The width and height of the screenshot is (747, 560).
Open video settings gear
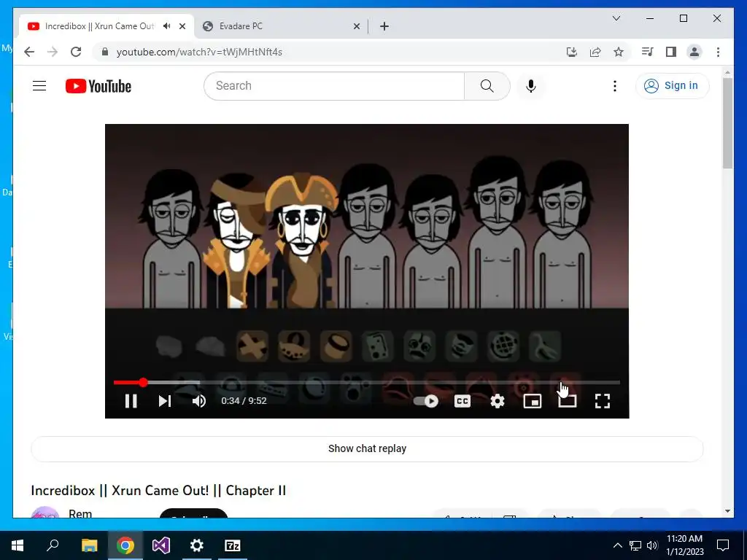click(498, 401)
